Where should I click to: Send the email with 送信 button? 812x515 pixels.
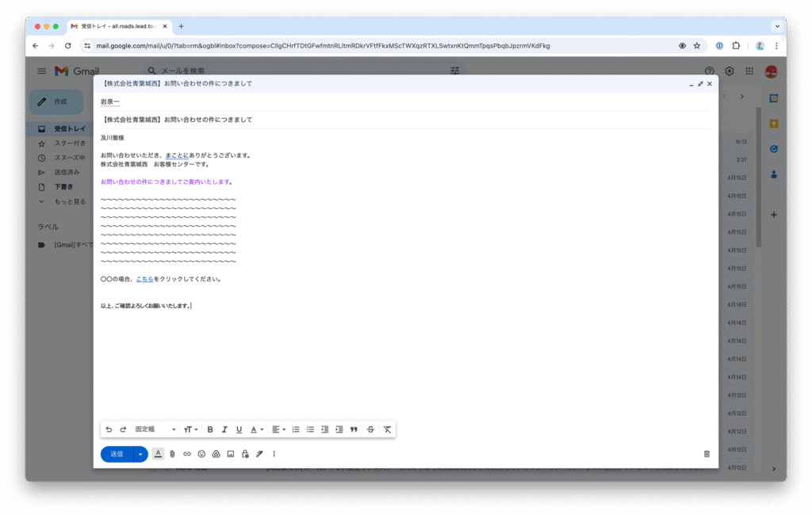click(x=117, y=454)
